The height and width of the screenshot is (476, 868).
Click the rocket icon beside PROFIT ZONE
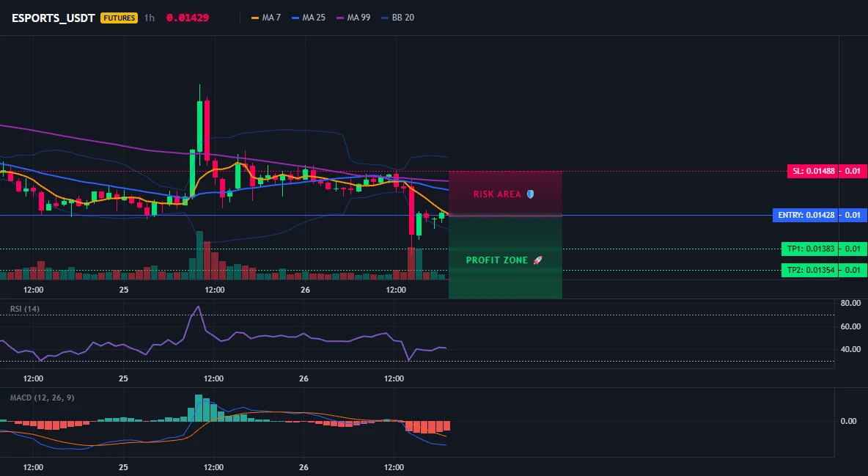[x=537, y=260]
